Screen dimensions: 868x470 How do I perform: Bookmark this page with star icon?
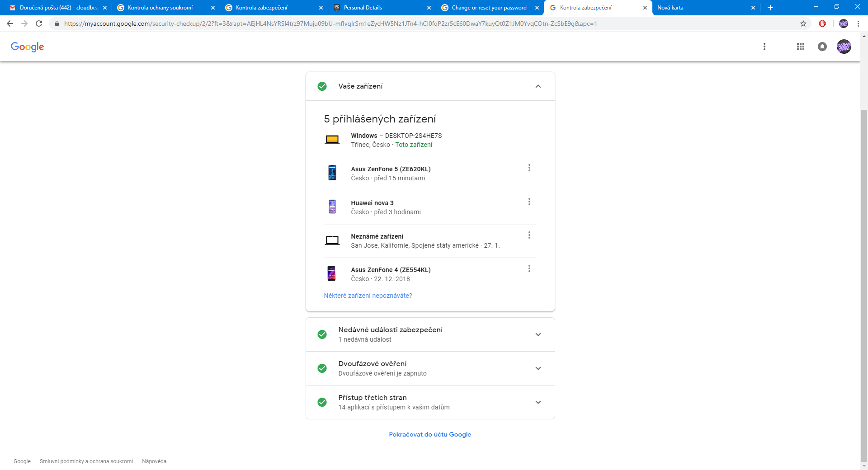coord(803,23)
